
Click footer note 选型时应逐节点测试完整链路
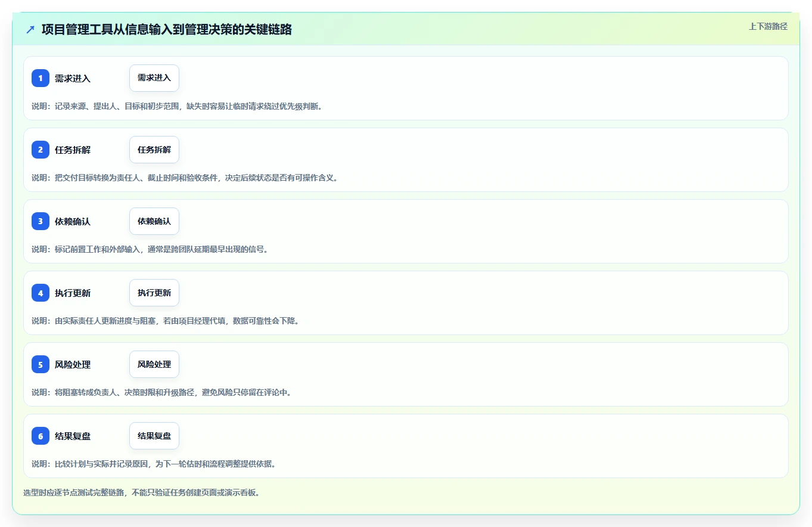(141, 492)
